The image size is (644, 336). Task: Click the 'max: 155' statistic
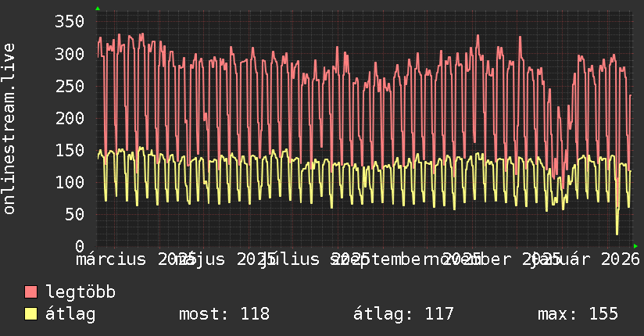pyautogui.click(x=578, y=314)
